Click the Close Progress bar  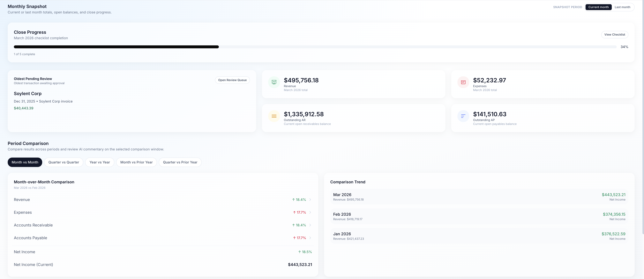point(315,47)
